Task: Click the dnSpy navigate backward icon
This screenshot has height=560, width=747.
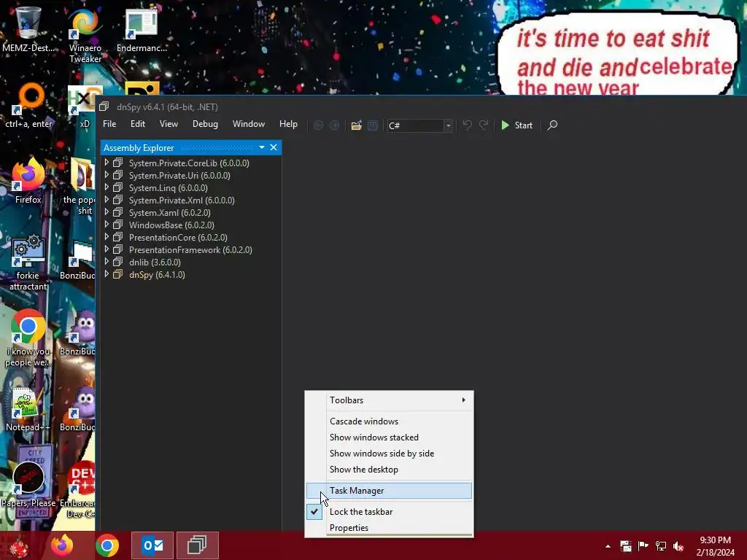Action: (x=318, y=125)
